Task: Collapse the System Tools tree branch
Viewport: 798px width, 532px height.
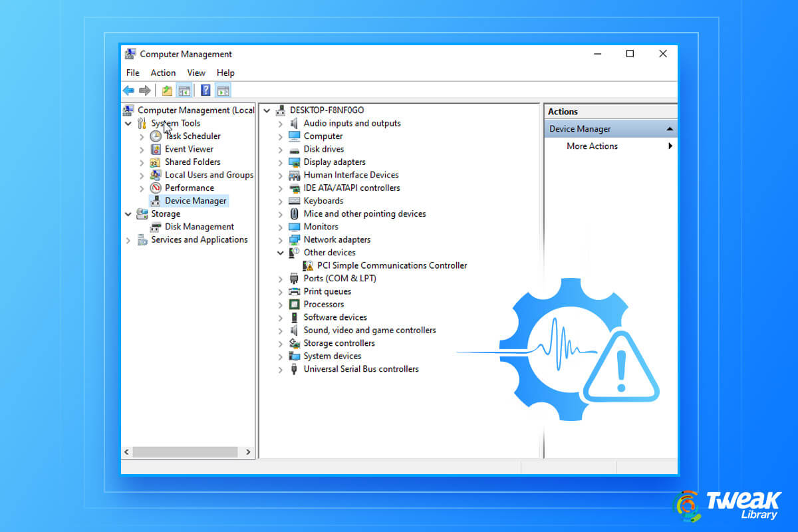Action: coord(128,123)
